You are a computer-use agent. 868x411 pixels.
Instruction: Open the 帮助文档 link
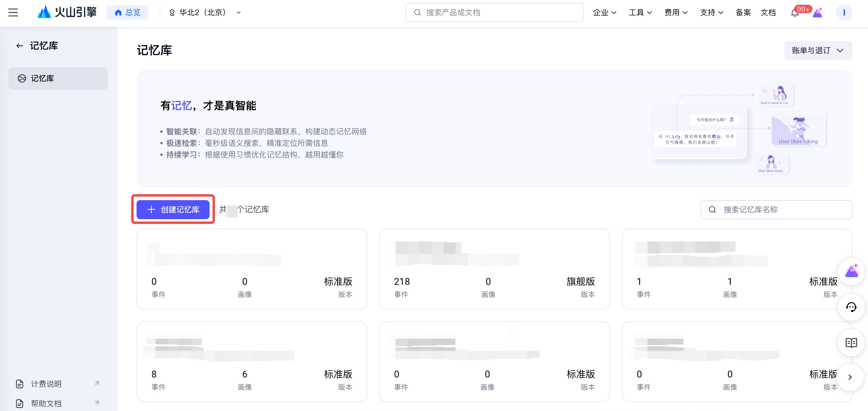click(47, 403)
